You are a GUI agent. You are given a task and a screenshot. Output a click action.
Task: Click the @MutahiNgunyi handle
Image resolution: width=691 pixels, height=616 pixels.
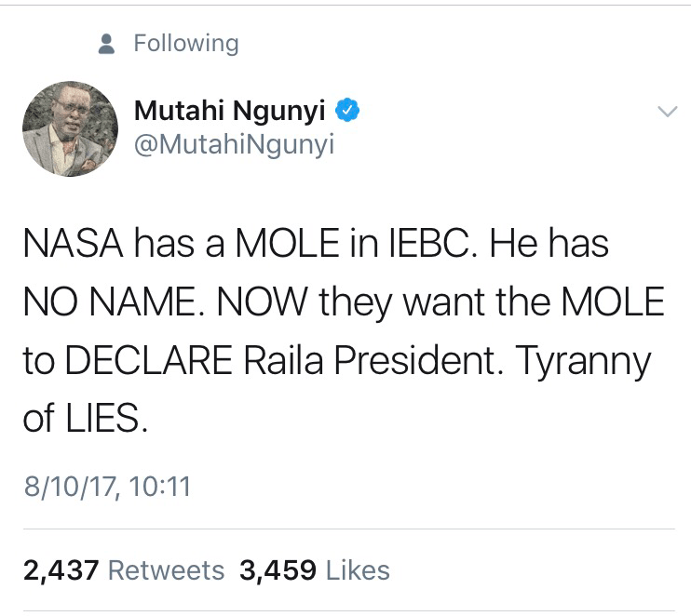tap(234, 145)
